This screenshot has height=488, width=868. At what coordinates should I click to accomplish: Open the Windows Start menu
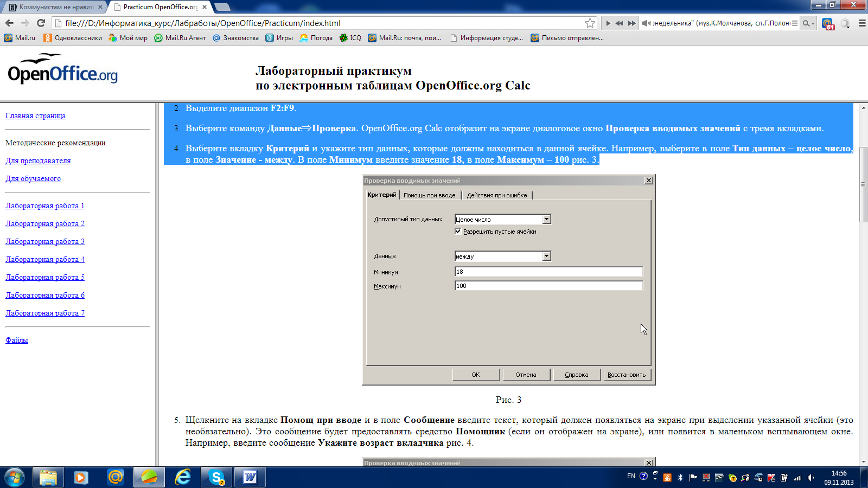(x=15, y=477)
